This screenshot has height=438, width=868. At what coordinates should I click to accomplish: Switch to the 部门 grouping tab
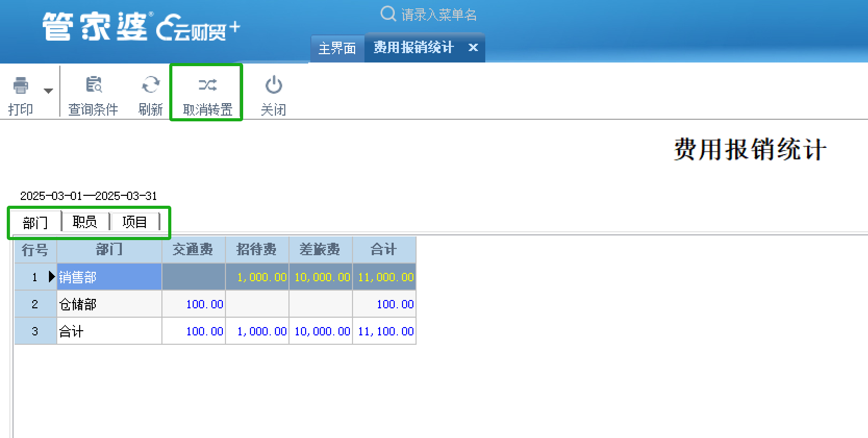click(35, 223)
